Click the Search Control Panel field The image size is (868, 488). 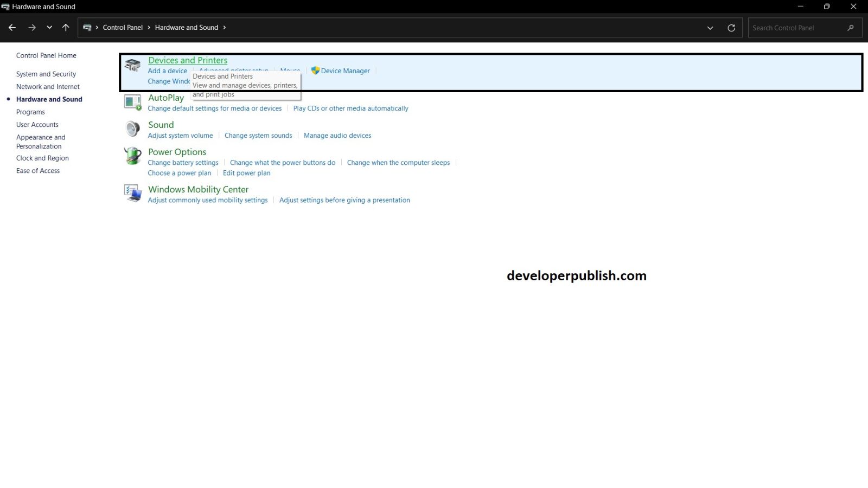tap(797, 28)
